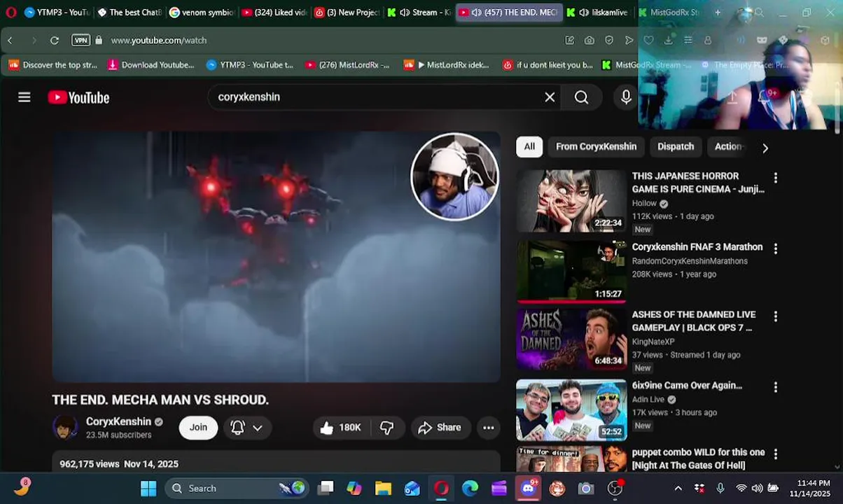Select the From CoryxKenshin chip

click(596, 146)
